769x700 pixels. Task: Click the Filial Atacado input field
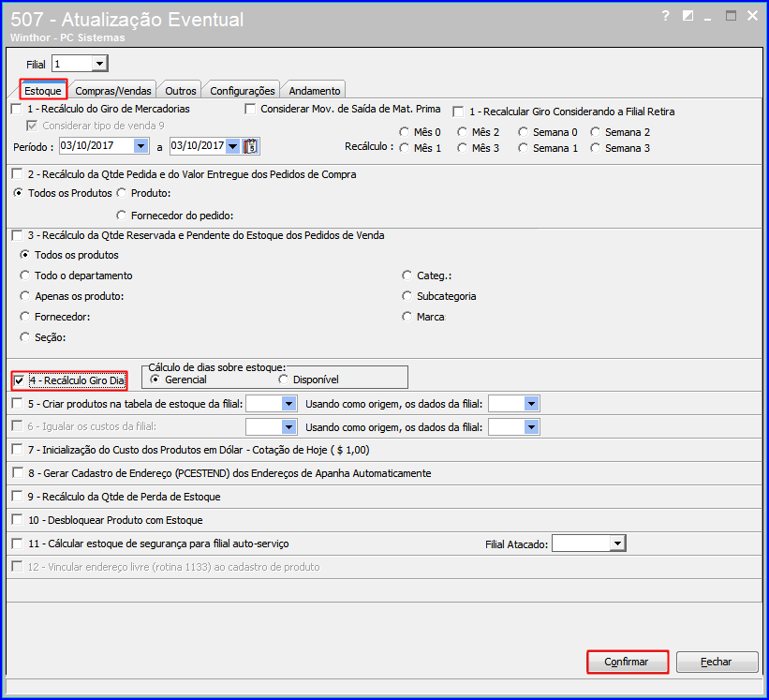pos(581,544)
